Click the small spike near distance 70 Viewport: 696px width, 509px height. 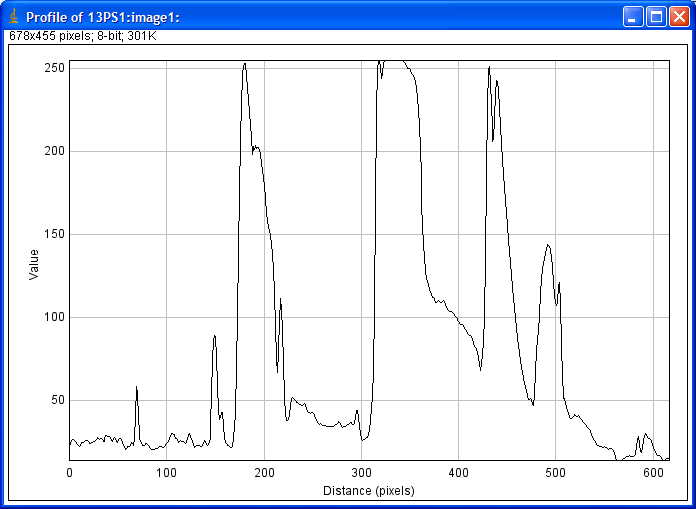pyautogui.click(x=137, y=388)
